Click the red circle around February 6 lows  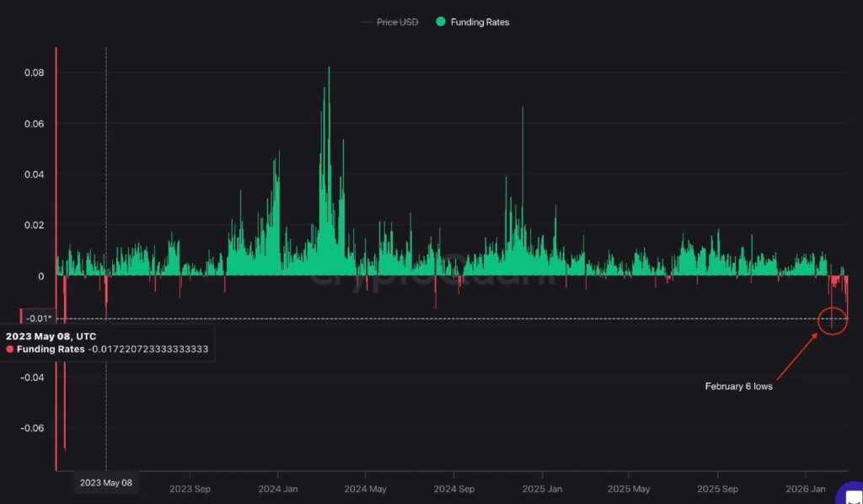831,320
